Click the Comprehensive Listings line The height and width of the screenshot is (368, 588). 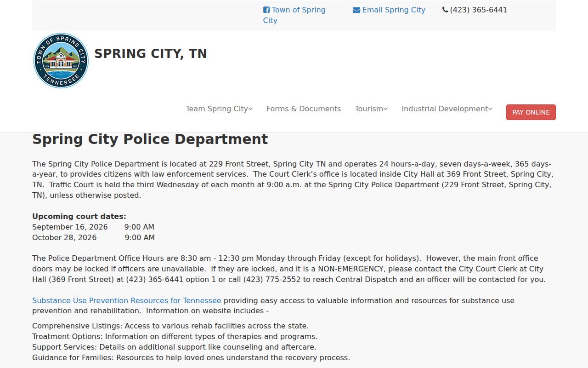170,326
